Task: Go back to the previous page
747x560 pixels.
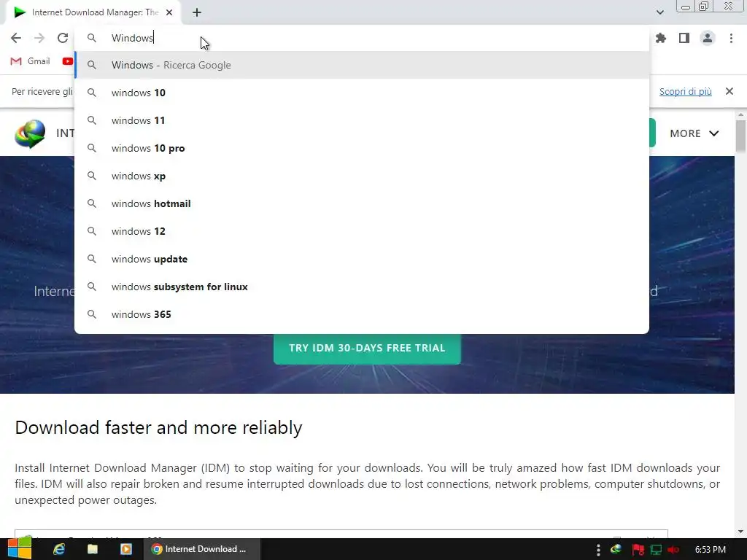Action: (16, 38)
